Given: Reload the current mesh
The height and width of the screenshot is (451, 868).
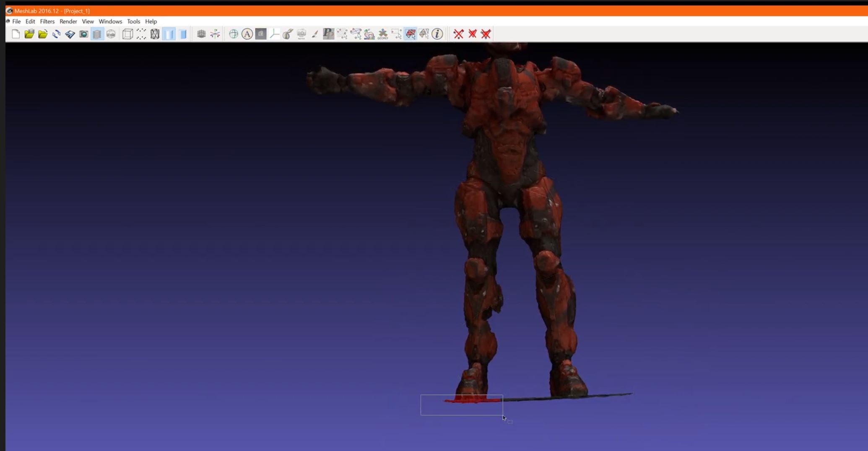Looking at the screenshot, I should (x=56, y=34).
